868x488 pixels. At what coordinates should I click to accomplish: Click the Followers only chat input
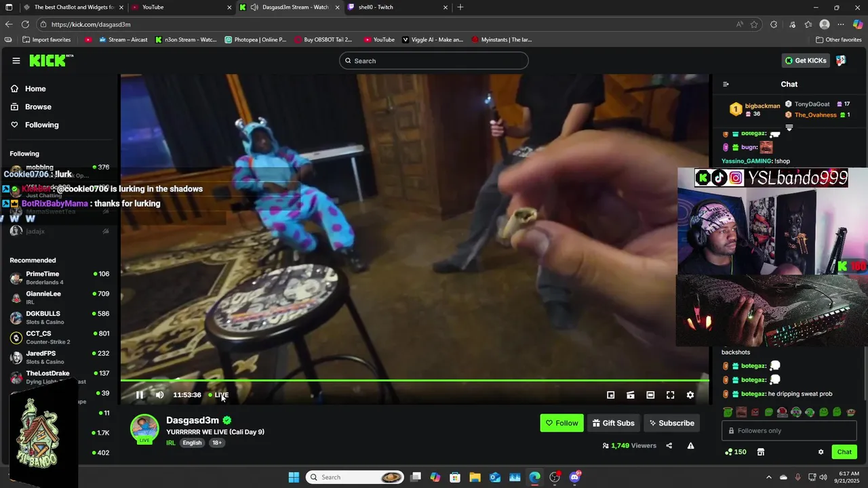pyautogui.click(x=789, y=430)
